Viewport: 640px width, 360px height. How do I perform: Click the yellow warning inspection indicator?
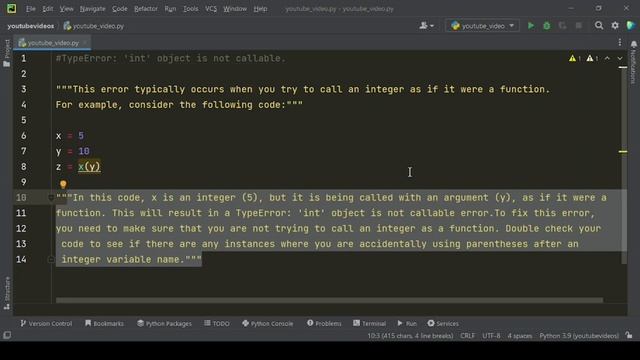point(575,58)
